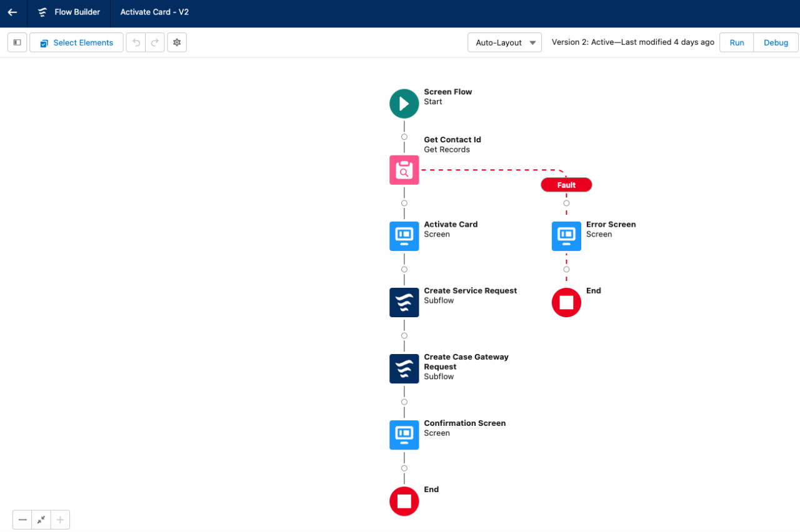Click the Confirmation Screen label

click(x=465, y=423)
